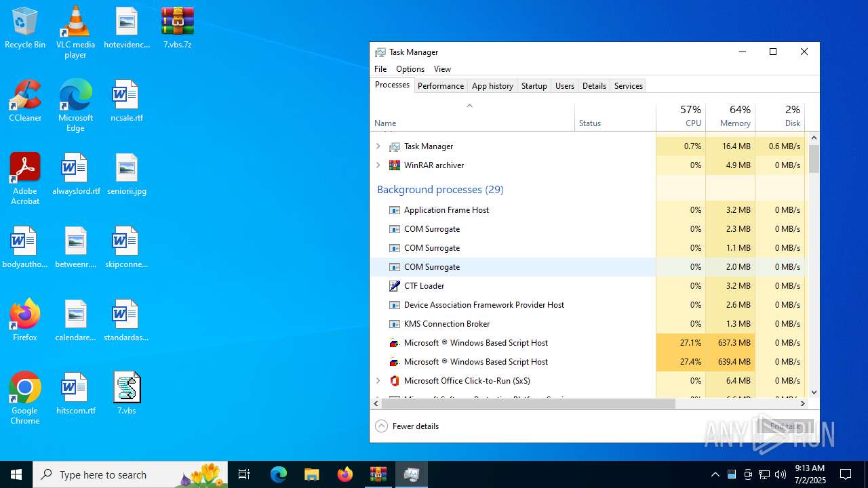The width and height of the screenshot is (868, 488).
Task: Click Edge icon in the taskbar
Action: 279,474
